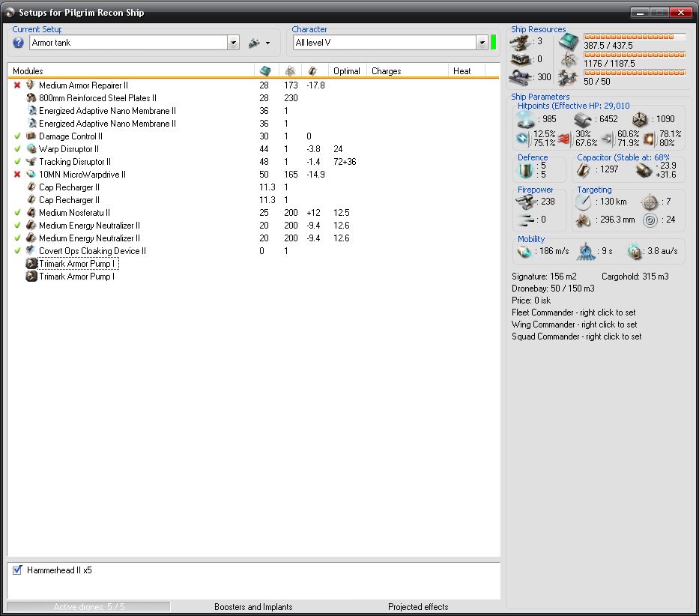Select the second Medium Energy Neutralizer II row
The image size is (699, 616).
tap(252, 238)
